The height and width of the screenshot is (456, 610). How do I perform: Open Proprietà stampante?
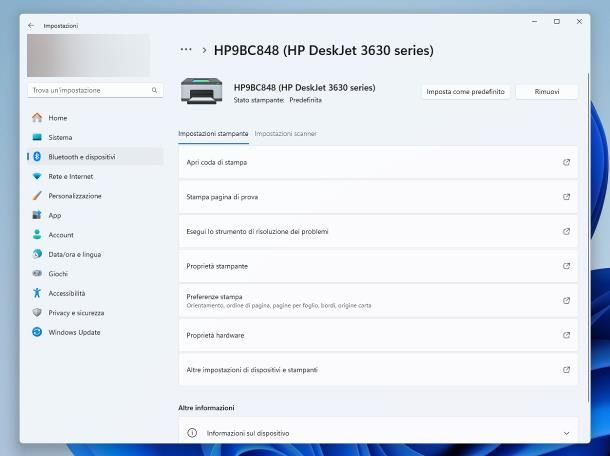pos(378,266)
